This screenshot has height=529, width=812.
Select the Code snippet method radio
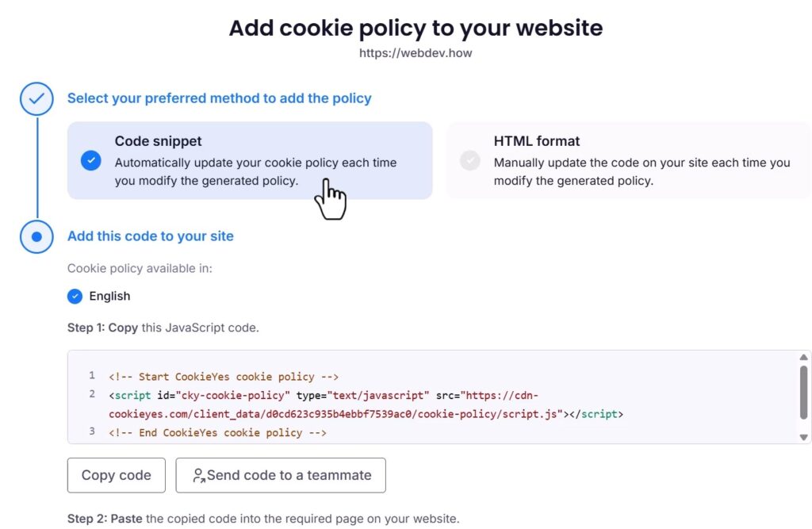tap(91, 160)
